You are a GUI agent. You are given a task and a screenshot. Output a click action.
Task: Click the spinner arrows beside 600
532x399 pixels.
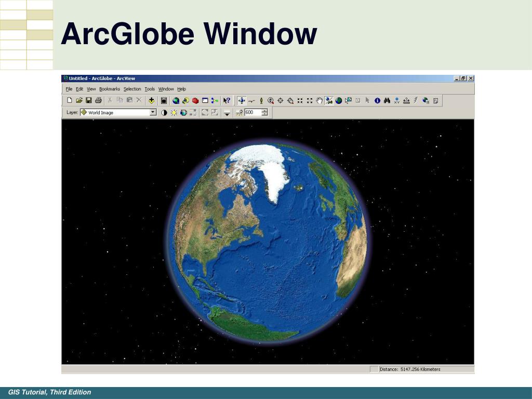(264, 112)
